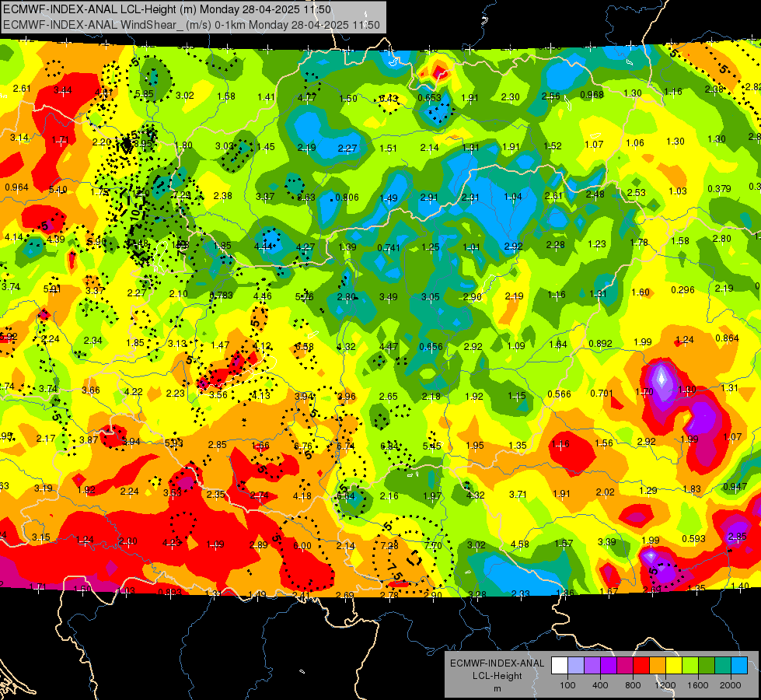Click the wind shear value 0.656
761x700 pixels.
431,346
